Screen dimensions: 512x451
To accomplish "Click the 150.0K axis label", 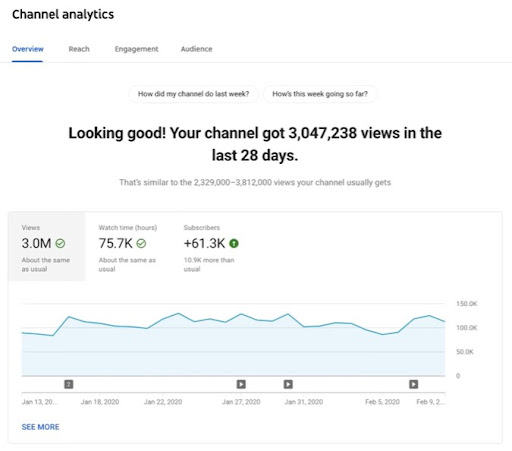I will [x=467, y=304].
